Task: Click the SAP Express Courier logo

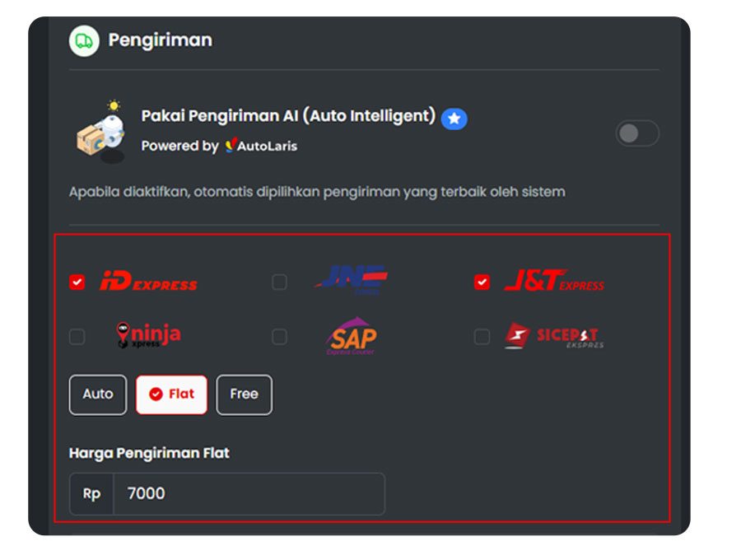Action: click(x=352, y=336)
